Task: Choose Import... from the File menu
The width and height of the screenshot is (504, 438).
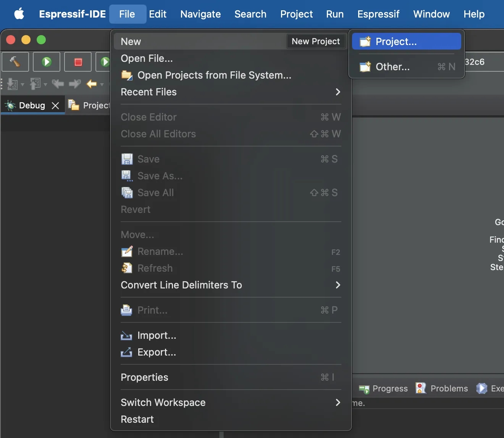Action: click(157, 335)
